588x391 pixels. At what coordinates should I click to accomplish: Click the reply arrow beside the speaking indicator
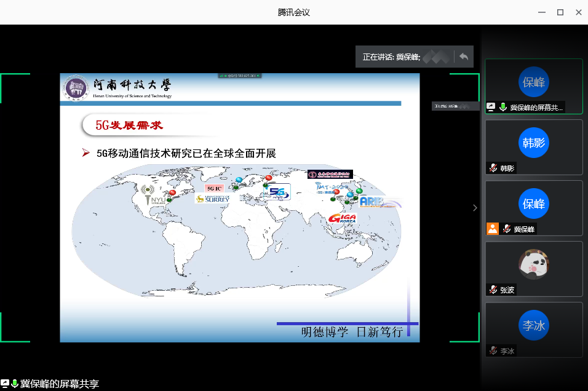(x=464, y=57)
